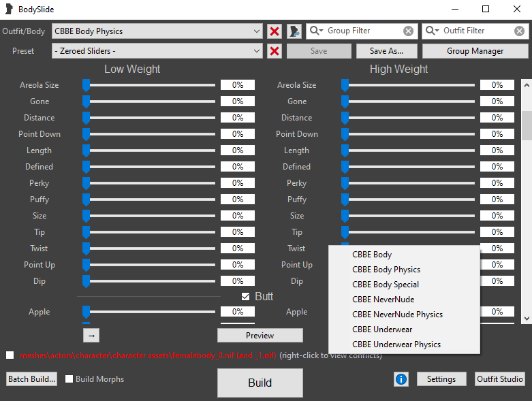Enable the Build Morphs checkbox

69,379
